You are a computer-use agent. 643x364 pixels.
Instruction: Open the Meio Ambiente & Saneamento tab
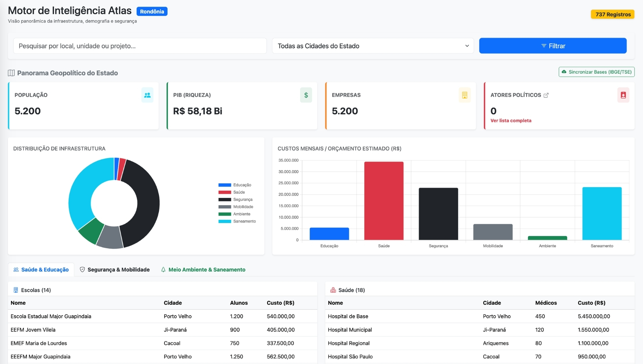[203, 270]
